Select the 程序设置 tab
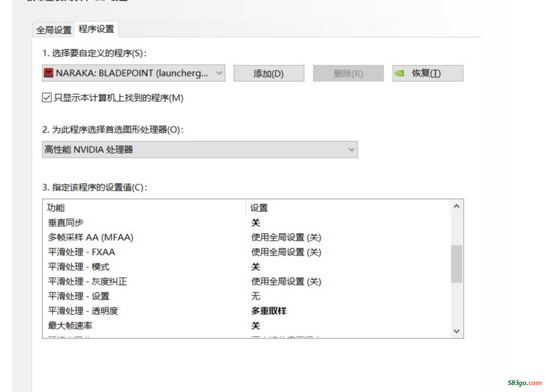This screenshot has height=392, width=545. [x=96, y=29]
